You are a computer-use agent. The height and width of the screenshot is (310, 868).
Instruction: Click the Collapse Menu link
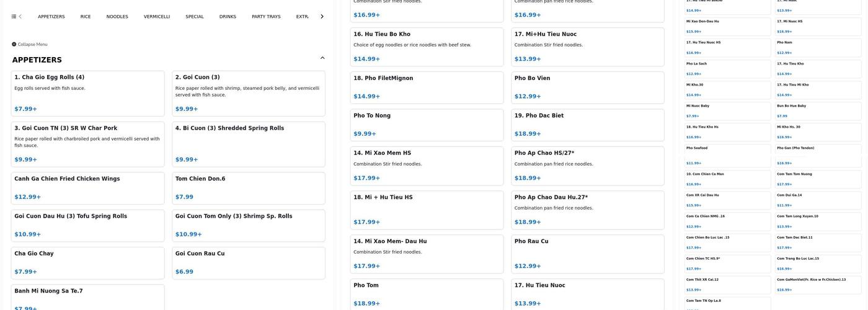pyautogui.click(x=32, y=45)
